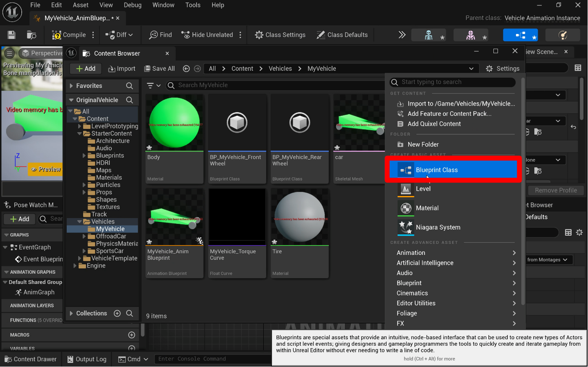588x367 pixels.
Task: Select the Tire material asset
Action: [x=300, y=233]
